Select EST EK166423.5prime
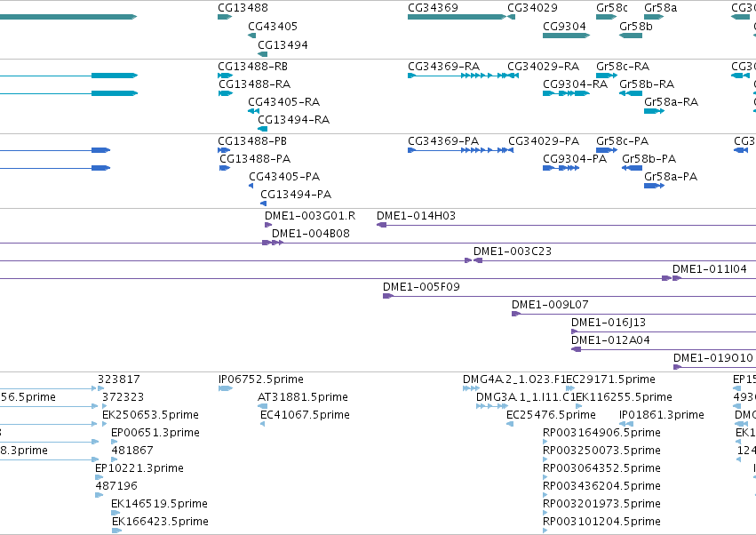Screen dimensions: 756x535 pos(116,531)
